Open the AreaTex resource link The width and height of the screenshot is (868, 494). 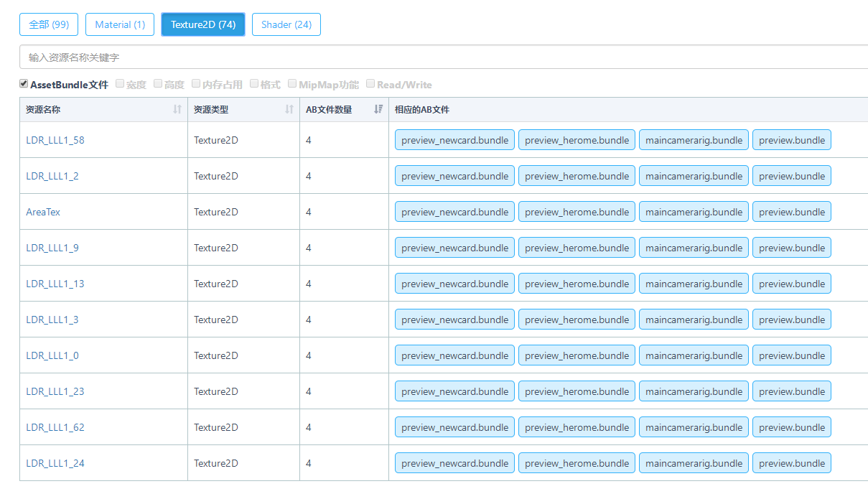tap(43, 212)
